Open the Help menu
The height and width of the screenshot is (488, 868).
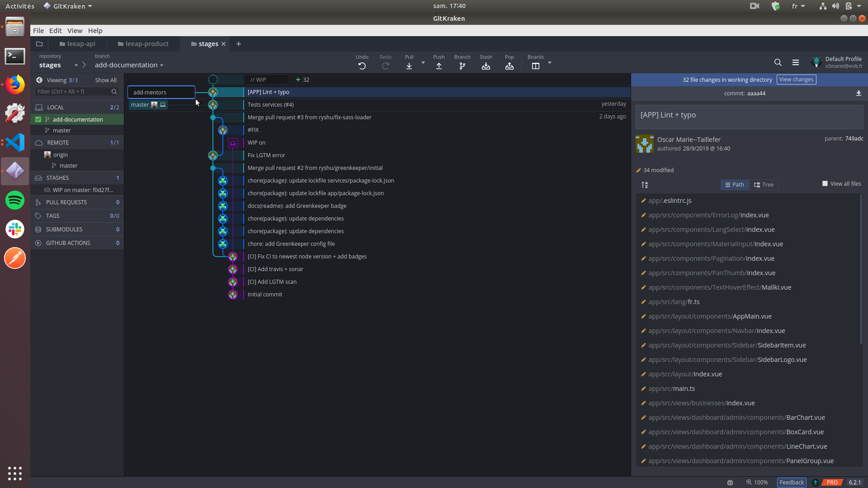point(95,30)
